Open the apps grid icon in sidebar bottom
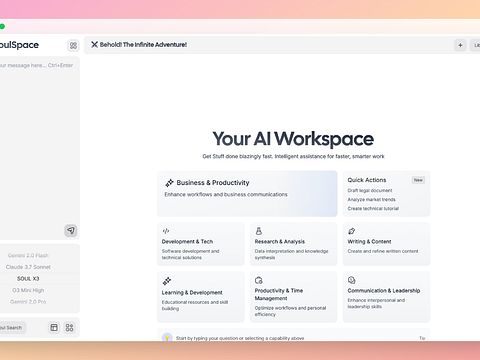Screen dimensions: 480x360 point(69,328)
